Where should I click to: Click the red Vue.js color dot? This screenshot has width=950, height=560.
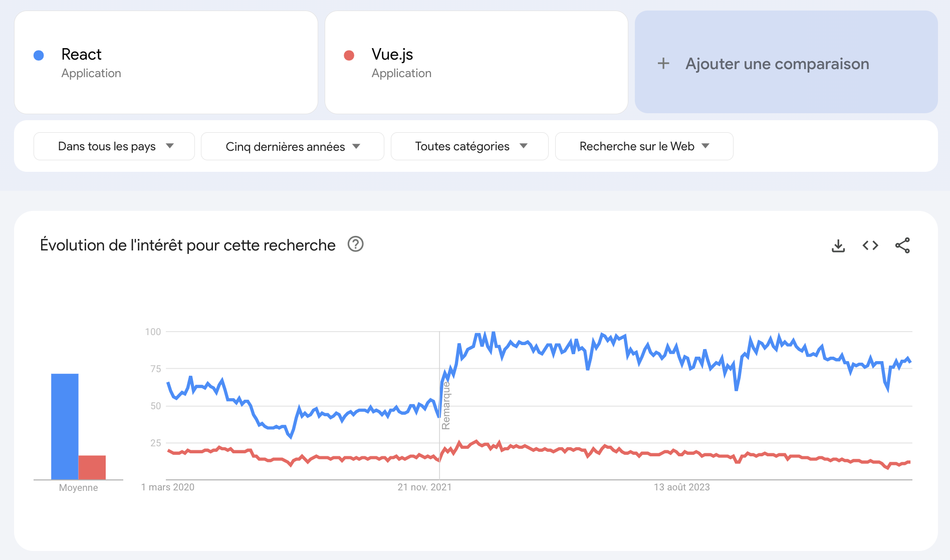click(x=349, y=55)
